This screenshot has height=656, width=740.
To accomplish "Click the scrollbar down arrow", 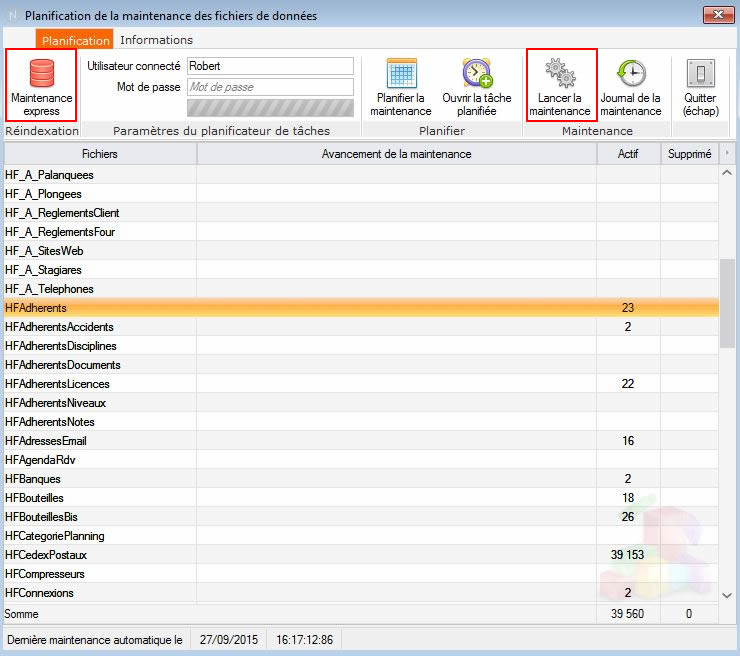I will [727, 596].
